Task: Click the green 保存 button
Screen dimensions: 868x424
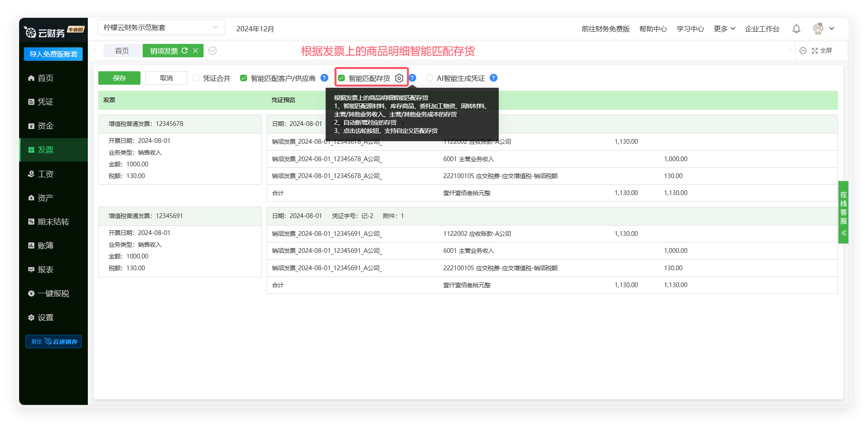Action: coord(119,78)
